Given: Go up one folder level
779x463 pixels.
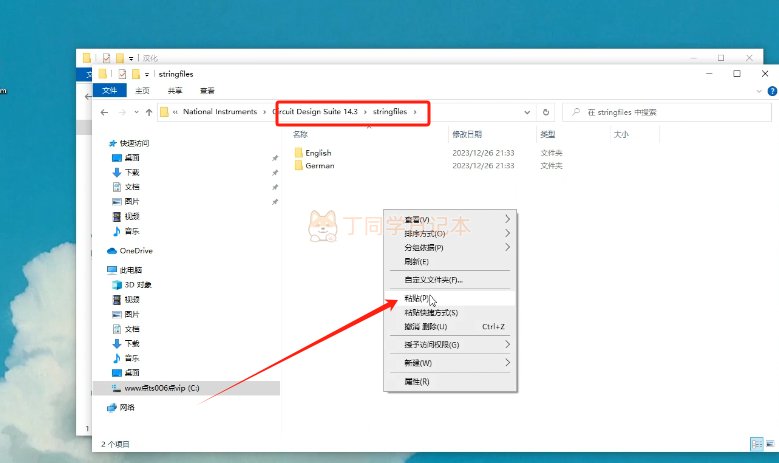Looking at the screenshot, I should click(149, 112).
